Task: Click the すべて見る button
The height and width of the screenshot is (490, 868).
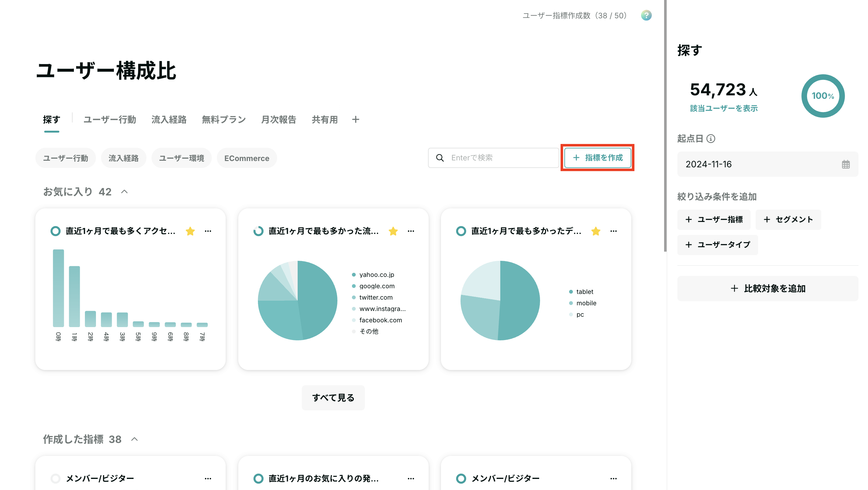Action: tap(333, 398)
